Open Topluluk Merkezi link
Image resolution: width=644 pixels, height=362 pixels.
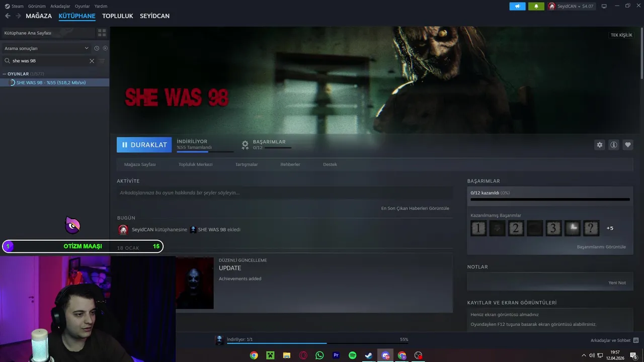click(x=195, y=164)
